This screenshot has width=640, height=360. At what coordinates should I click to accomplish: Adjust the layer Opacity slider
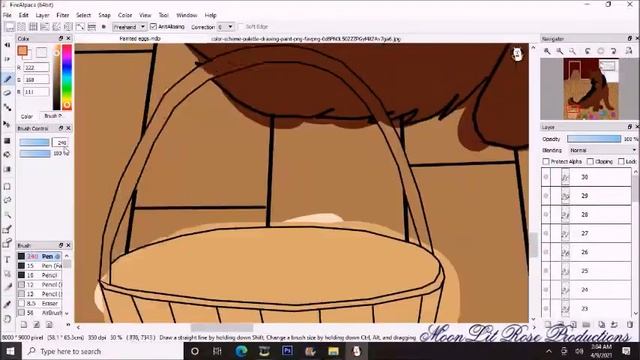[x=594, y=139]
